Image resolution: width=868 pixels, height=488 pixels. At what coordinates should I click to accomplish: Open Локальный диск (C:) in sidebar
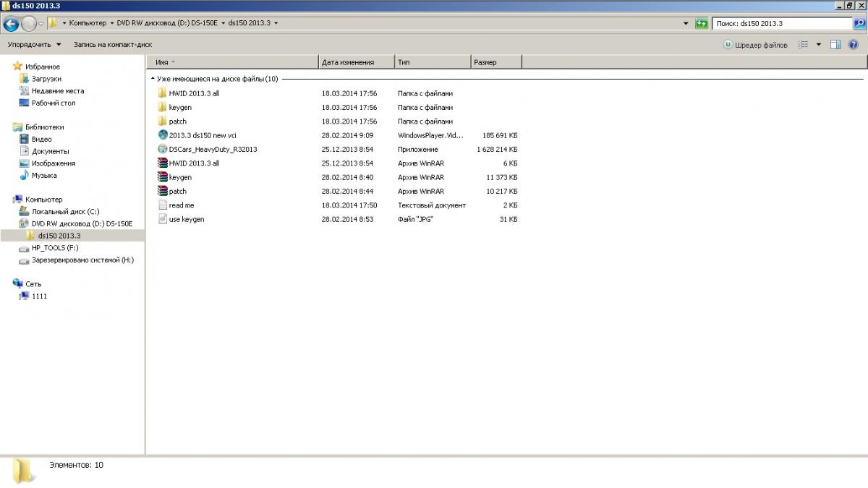tap(66, 212)
